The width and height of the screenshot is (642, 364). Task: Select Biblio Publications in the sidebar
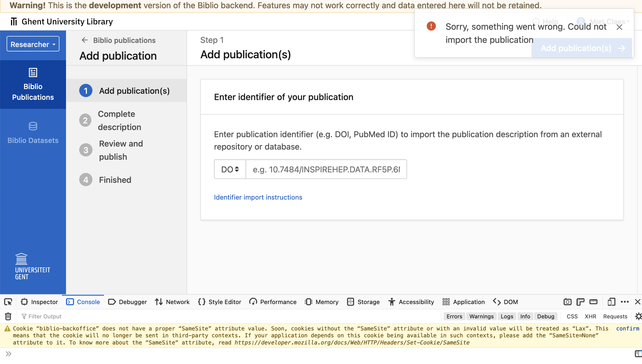tap(33, 85)
